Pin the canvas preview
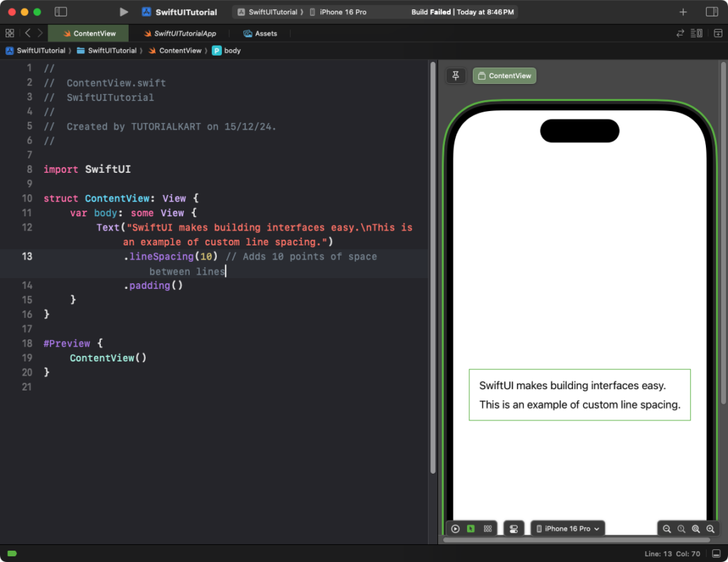This screenshot has width=728, height=562. click(456, 75)
